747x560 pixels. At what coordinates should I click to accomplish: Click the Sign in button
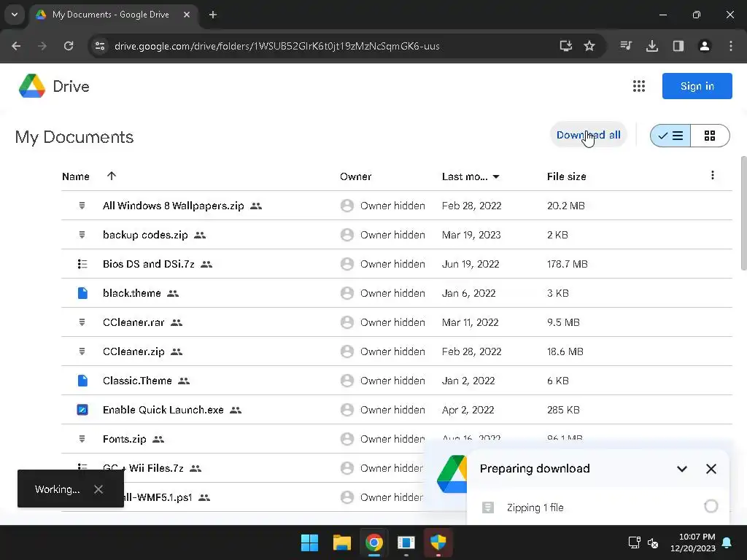click(697, 86)
